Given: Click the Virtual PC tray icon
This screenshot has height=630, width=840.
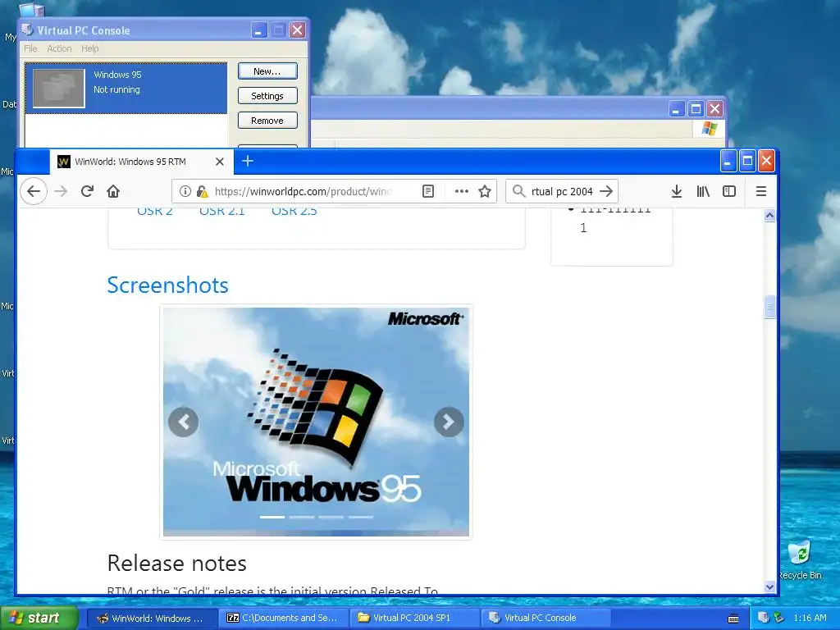Looking at the screenshot, I should pos(764,618).
